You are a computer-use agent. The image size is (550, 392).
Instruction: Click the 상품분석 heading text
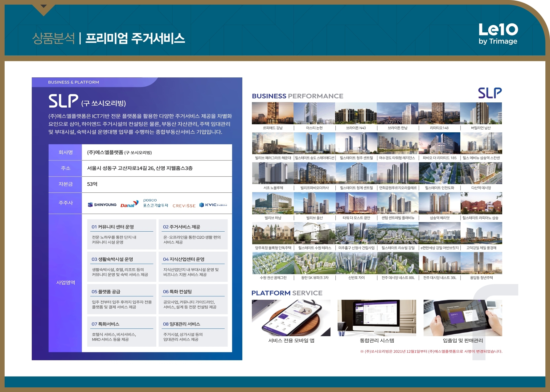pyautogui.click(x=54, y=38)
